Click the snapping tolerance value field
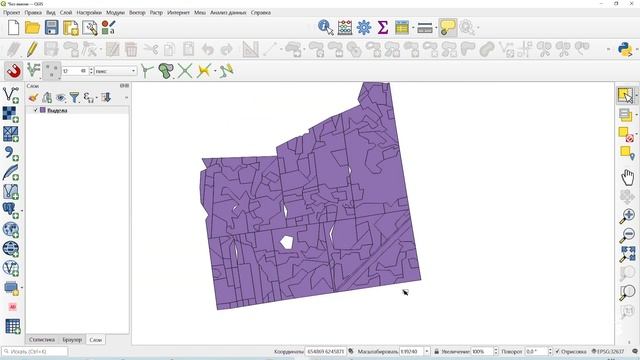Screen dimensions: 640x360 point(75,71)
